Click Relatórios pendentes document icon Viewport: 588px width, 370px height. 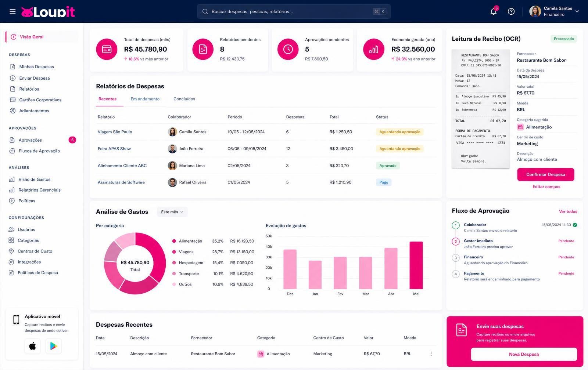pyautogui.click(x=203, y=49)
